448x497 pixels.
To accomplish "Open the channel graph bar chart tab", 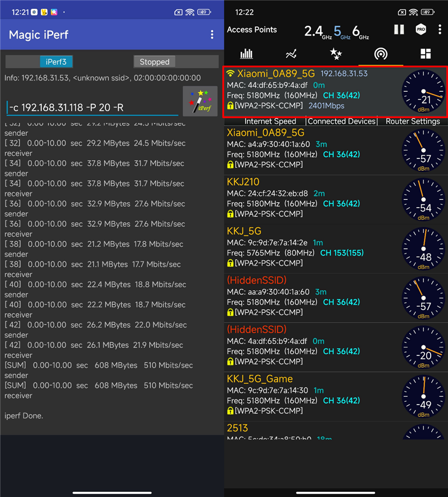I will [246, 54].
